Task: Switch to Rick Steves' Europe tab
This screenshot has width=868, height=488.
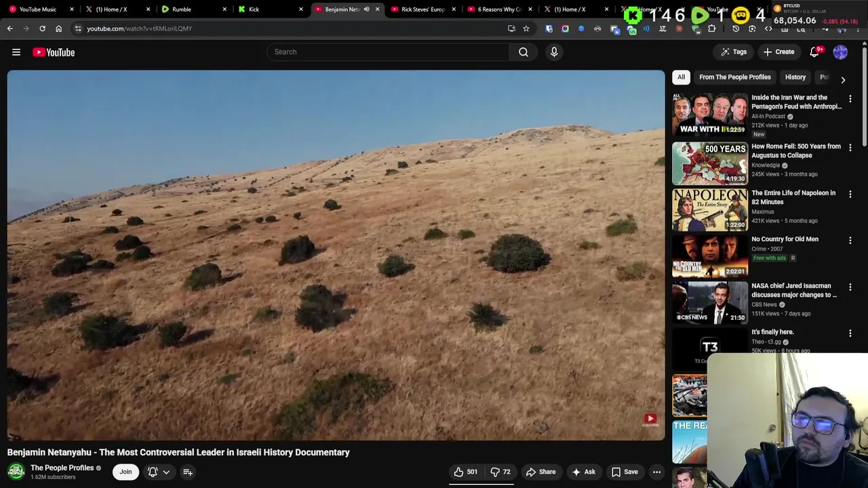Action: [x=422, y=9]
